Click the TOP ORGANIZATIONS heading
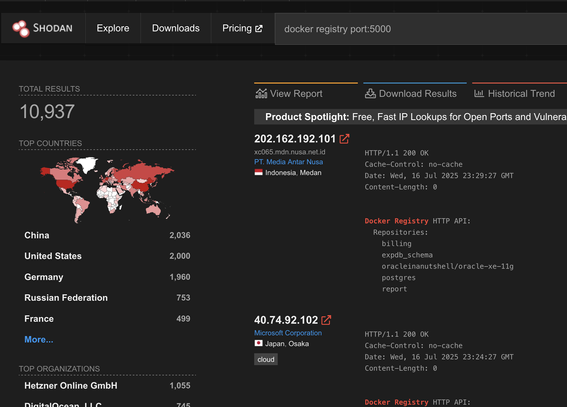 click(59, 369)
